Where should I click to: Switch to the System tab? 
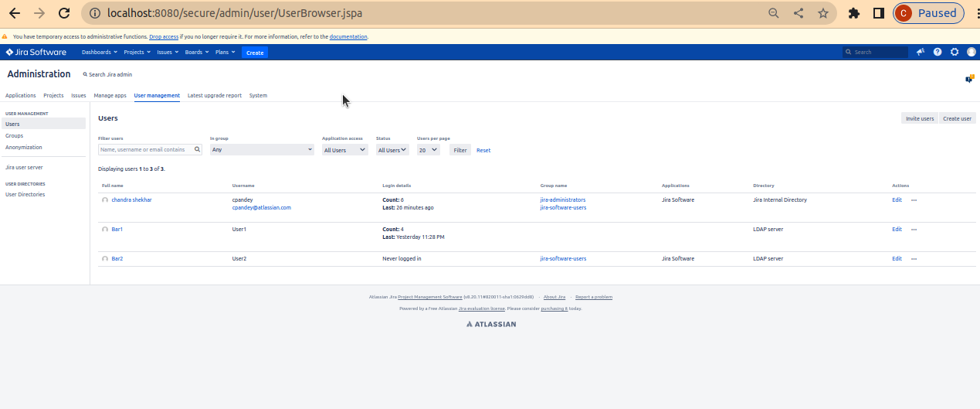pyautogui.click(x=258, y=96)
